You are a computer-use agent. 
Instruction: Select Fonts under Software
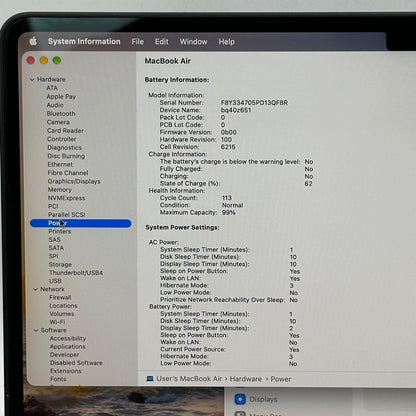(x=58, y=379)
